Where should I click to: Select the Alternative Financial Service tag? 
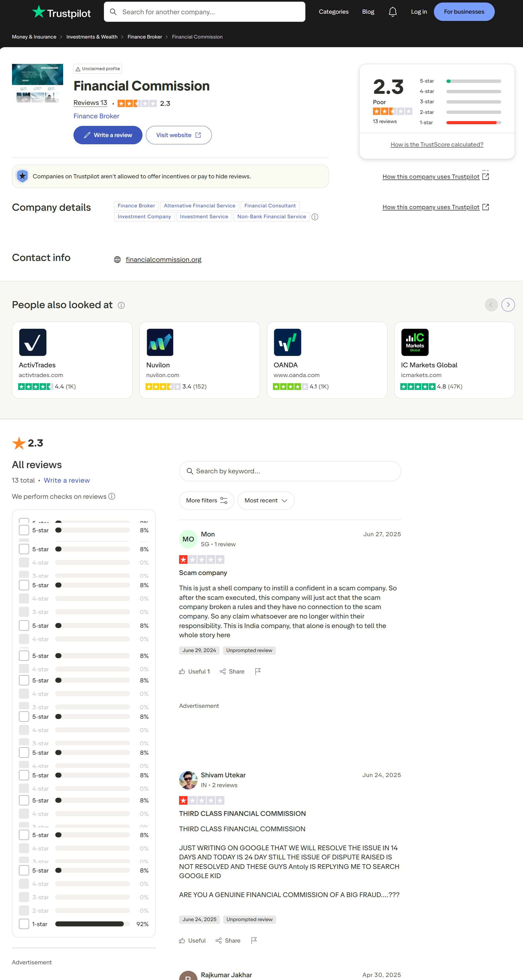coord(199,206)
